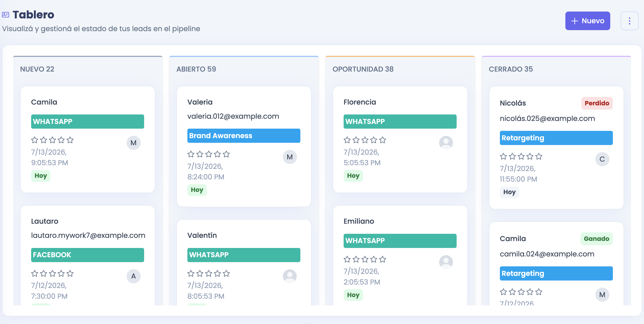Open lead name Emiliano
Screen dimensions: 644x324
click(x=359, y=221)
